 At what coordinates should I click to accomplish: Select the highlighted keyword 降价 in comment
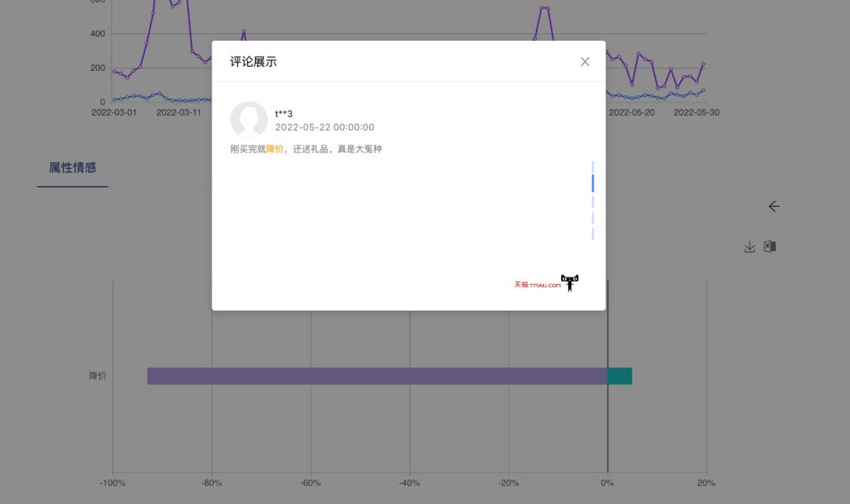274,149
